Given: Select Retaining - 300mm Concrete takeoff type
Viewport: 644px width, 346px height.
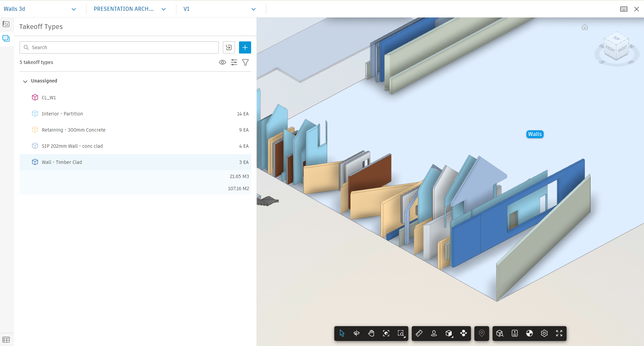Looking at the screenshot, I should [x=135, y=130].
